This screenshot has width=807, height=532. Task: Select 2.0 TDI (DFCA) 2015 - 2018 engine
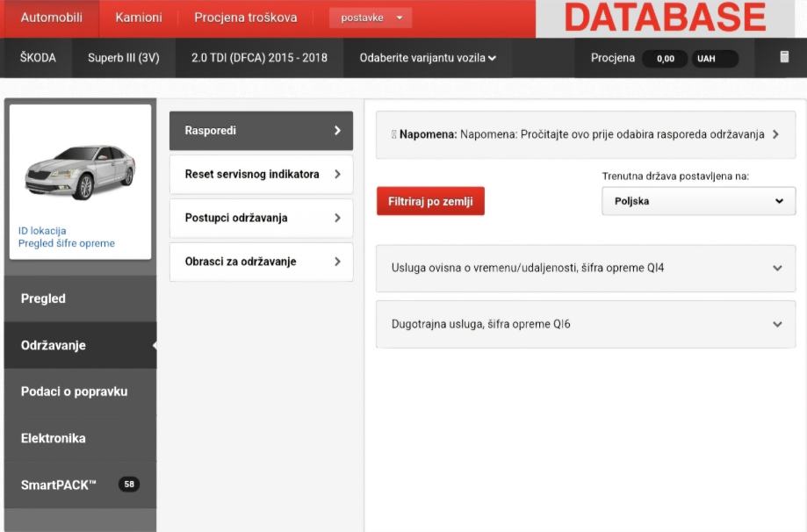click(x=259, y=58)
